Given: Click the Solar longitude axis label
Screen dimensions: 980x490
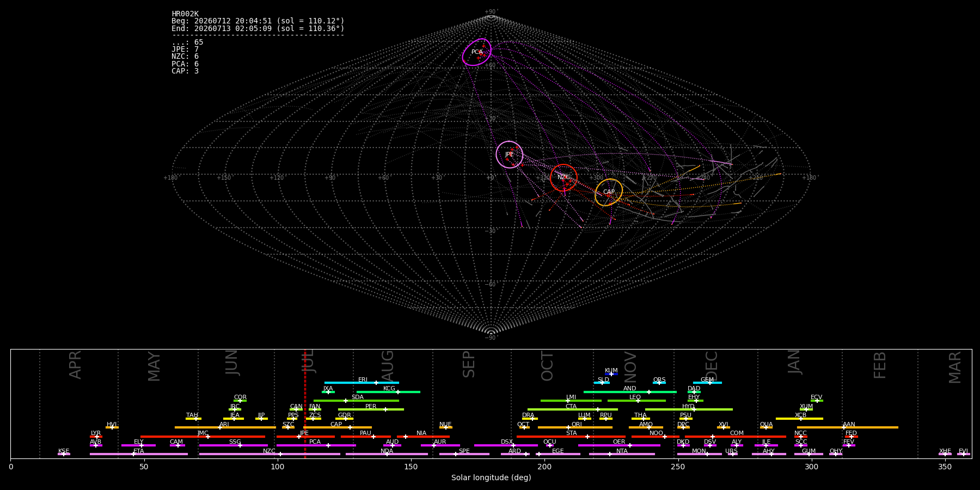Looking at the screenshot, I should [x=491, y=478].
